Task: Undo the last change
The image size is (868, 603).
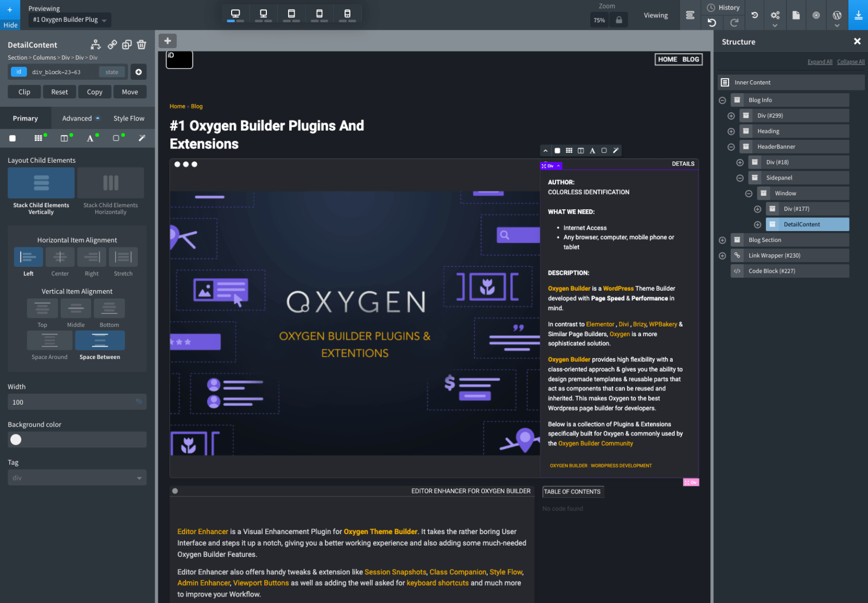Action: click(x=711, y=23)
